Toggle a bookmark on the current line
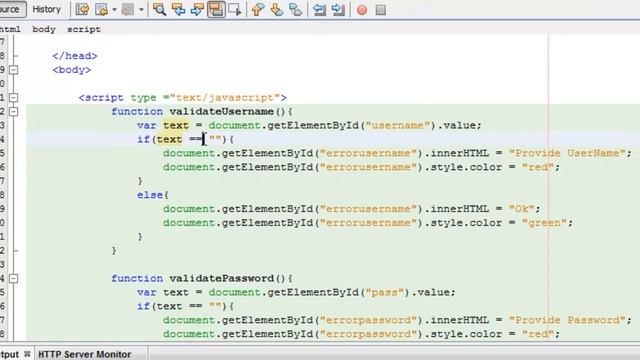The width and height of the screenshot is (640, 360). pos(296,9)
